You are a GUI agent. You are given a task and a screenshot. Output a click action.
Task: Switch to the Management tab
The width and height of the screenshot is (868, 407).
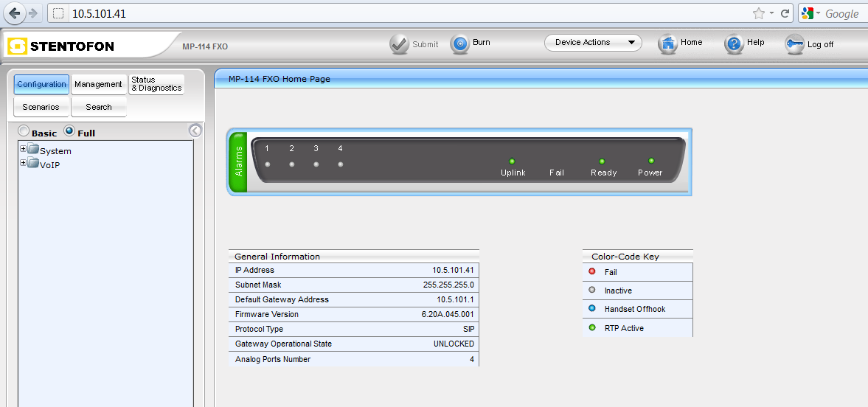pos(98,84)
